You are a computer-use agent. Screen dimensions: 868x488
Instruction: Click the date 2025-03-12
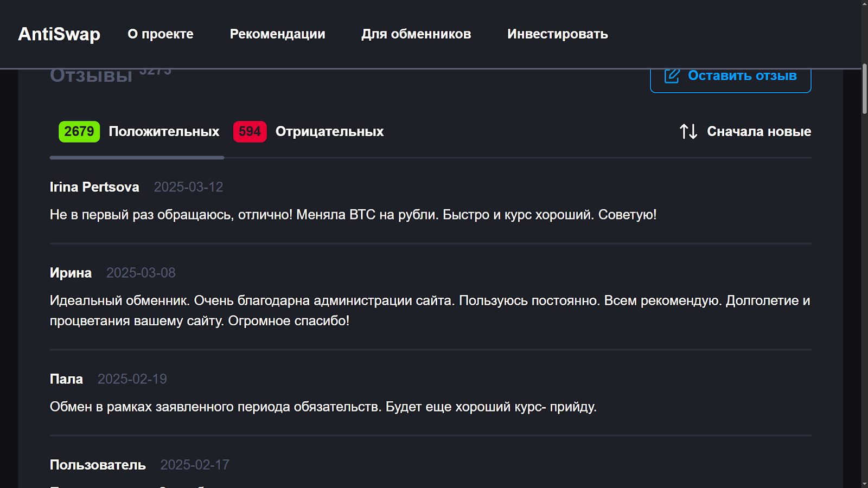pos(188,187)
